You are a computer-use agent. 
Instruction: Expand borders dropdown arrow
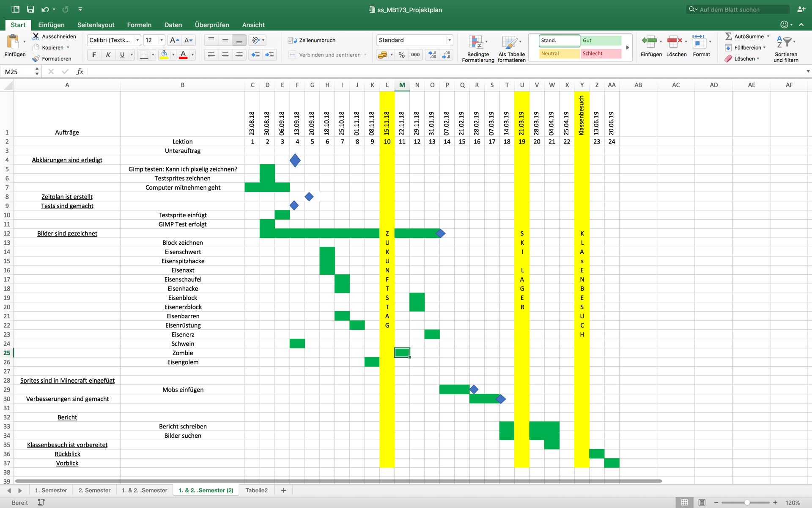tap(153, 55)
